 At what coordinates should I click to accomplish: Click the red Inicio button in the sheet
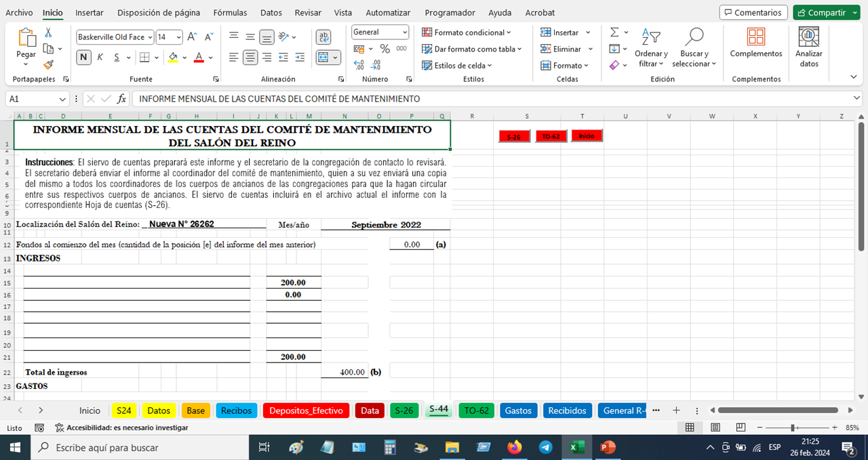[587, 135]
